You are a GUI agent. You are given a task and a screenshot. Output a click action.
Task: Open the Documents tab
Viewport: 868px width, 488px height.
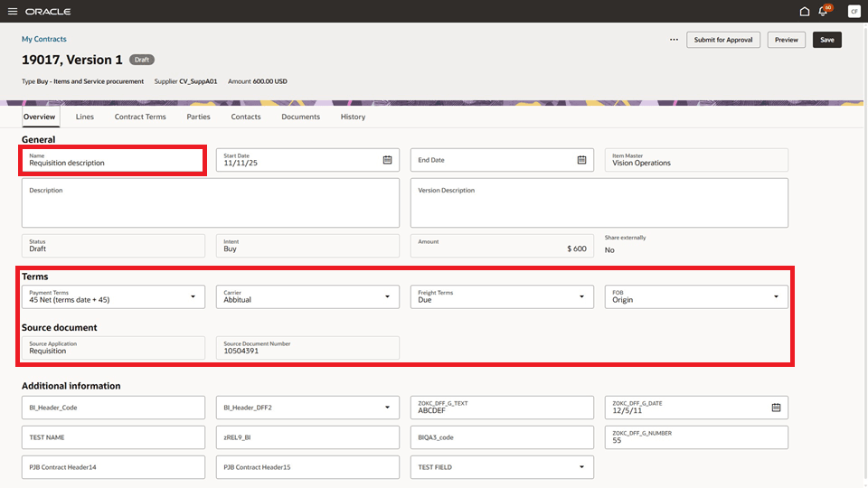tap(300, 117)
